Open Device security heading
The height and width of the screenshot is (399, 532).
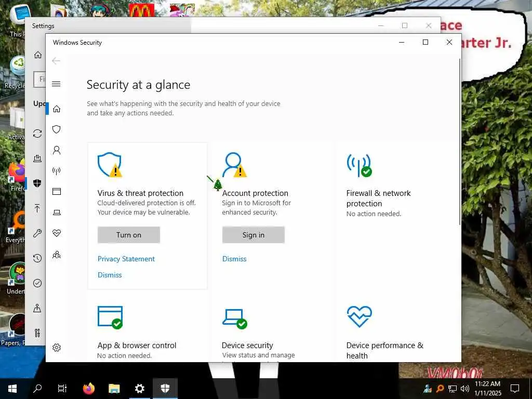pyautogui.click(x=247, y=345)
